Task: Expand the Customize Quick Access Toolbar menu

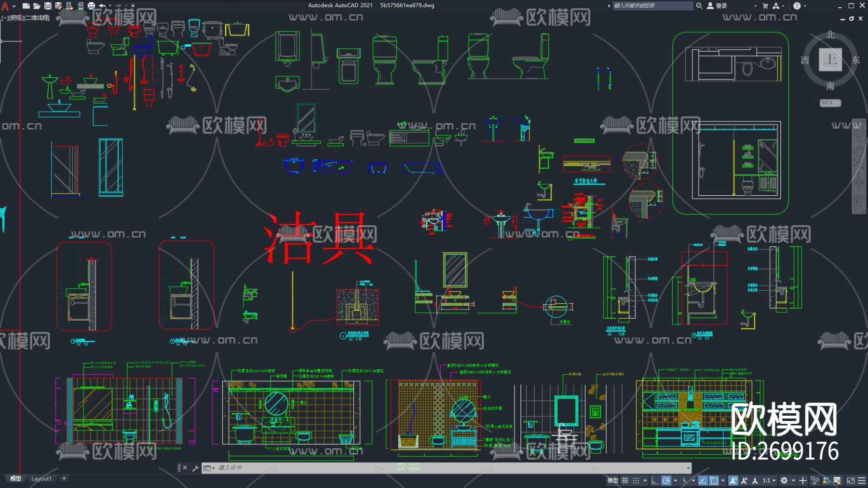Action: coord(133,6)
